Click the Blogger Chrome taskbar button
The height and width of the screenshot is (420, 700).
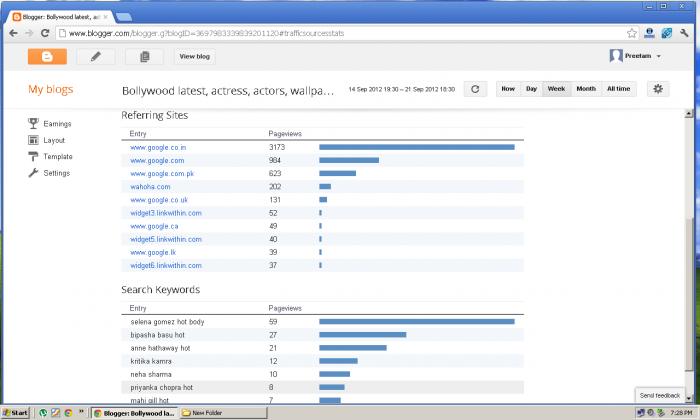point(134,413)
